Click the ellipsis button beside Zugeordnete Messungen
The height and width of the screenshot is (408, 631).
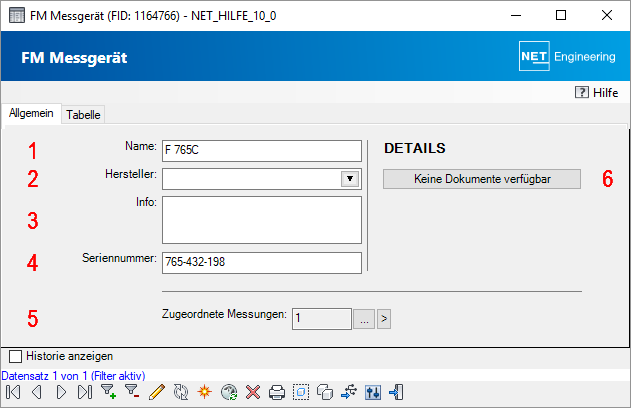[x=364, y=319]
